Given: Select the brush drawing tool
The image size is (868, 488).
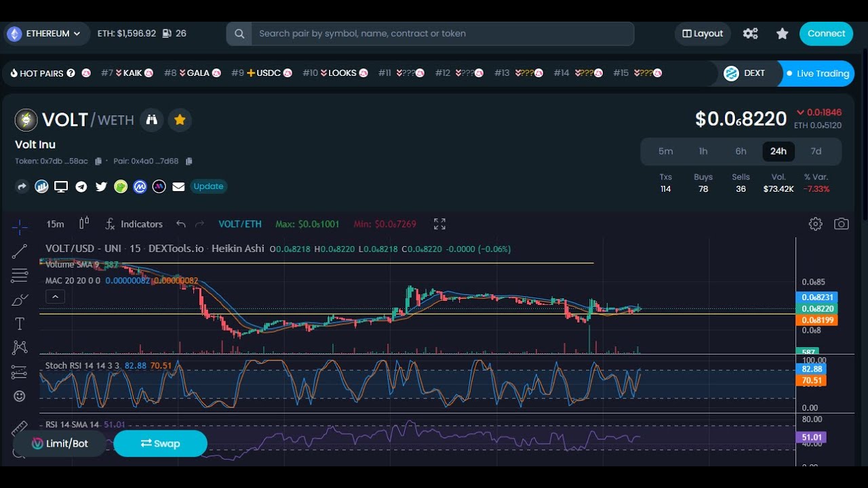Looking at the screenshot, I should [x=20, y=300].
